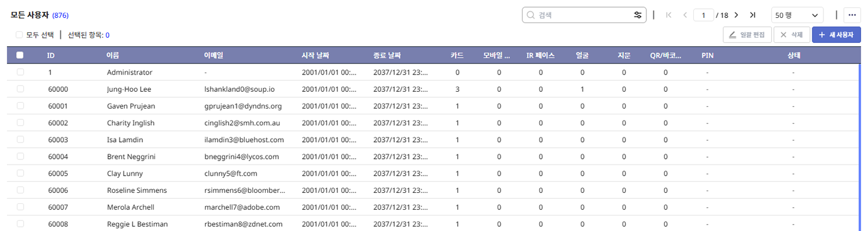The height and width of the screenshot is (231, 868).
Task: Sort by the ID column header
Action: pyautogui.click(x=51, y=55)
